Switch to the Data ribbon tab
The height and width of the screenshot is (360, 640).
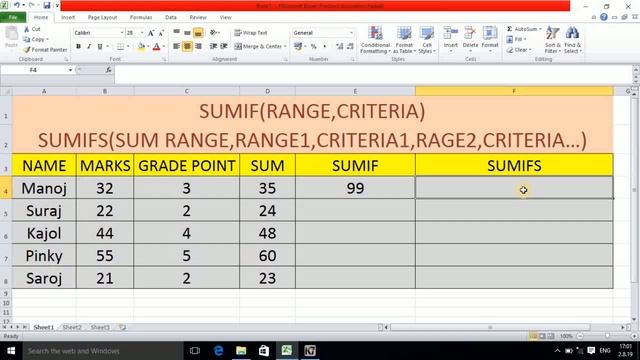click(x=171, y=18)
